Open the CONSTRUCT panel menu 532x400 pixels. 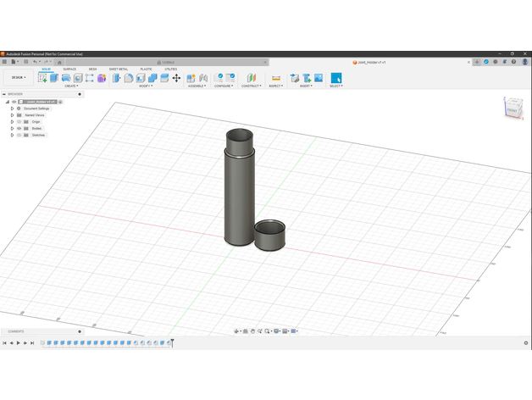coord(251,86)
